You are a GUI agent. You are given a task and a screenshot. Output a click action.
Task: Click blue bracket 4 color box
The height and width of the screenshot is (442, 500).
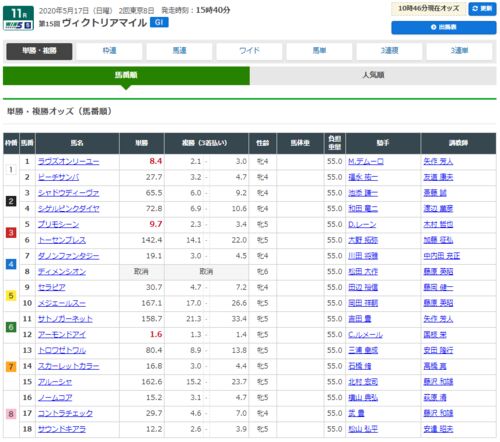(x=11, y=264)
